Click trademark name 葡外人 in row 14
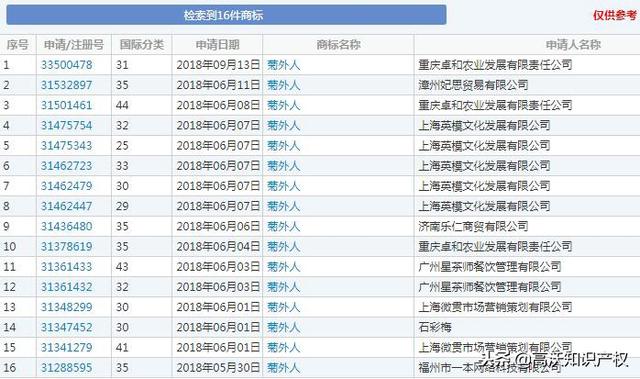Viewport: 640px width, 379px height. tap(284, 327)
